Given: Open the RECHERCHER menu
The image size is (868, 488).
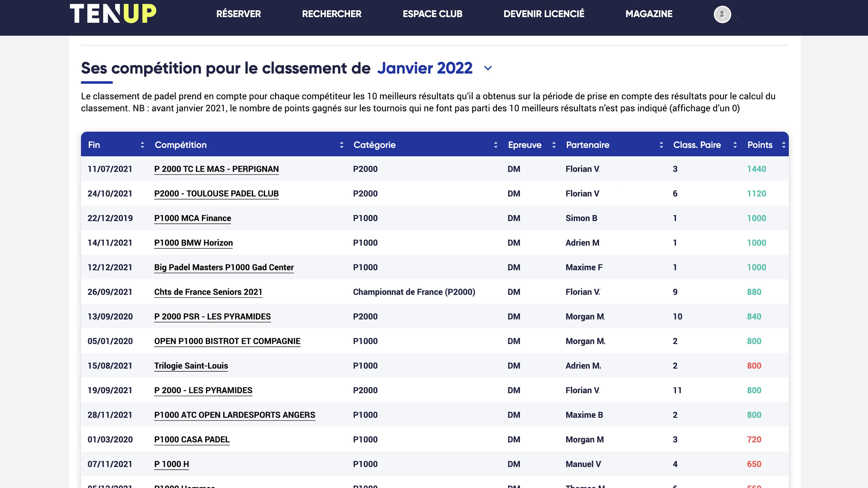Looking at the screenshot, I should tap(332, 14).
